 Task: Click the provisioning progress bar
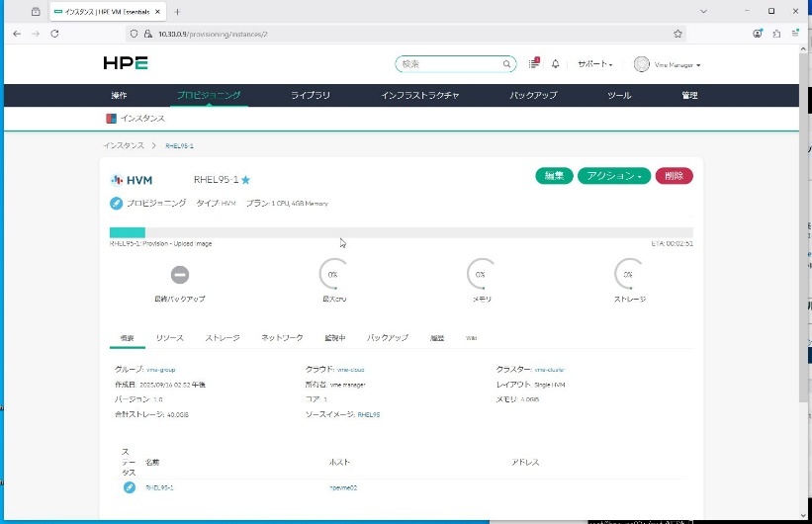(x=401, y=232)
